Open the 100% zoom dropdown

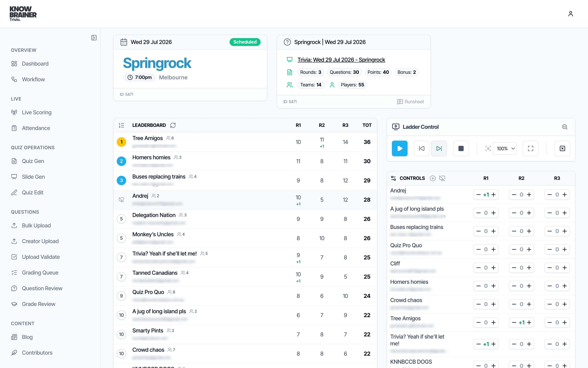click(x=505, y=148)
